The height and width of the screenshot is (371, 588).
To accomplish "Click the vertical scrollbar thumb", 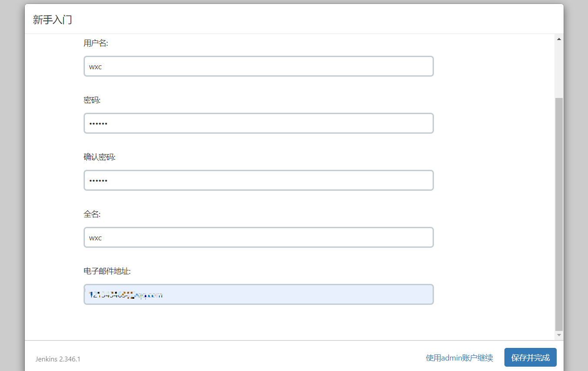I will (559, 213).
